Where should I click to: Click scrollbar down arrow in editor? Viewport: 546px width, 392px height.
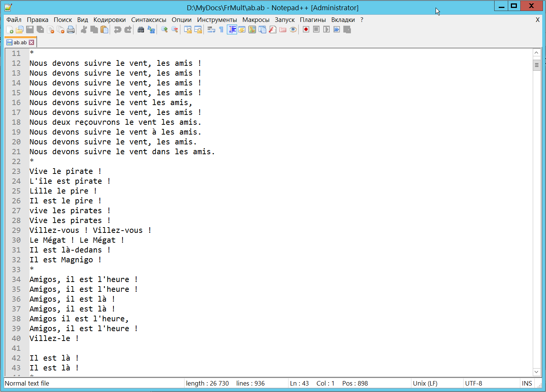[536, 372]
